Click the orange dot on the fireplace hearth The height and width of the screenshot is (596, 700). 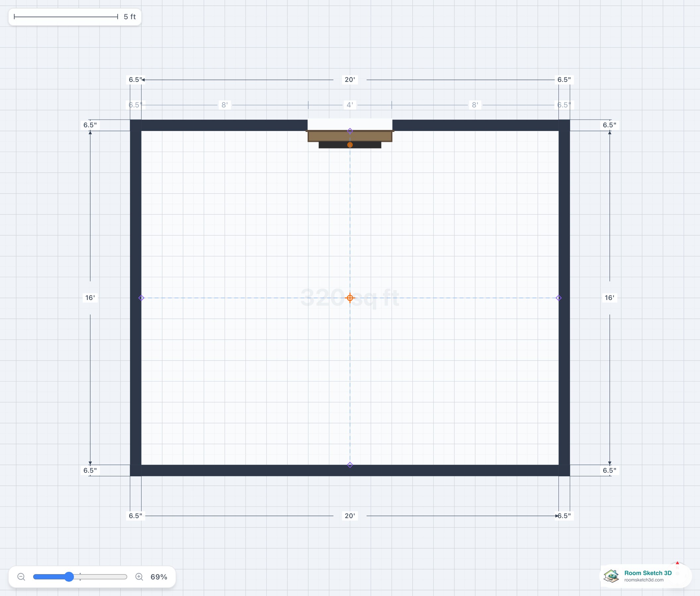pos(350,145)
